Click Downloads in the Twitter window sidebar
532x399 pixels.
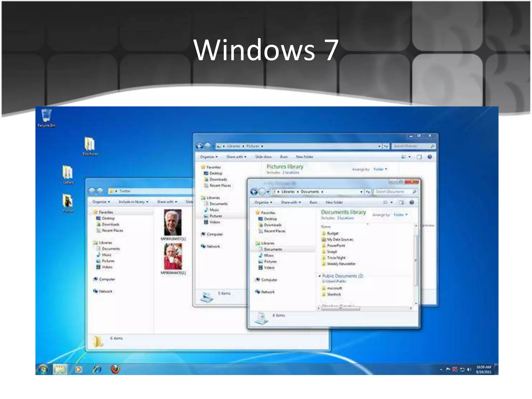click(x=108, y=224)
